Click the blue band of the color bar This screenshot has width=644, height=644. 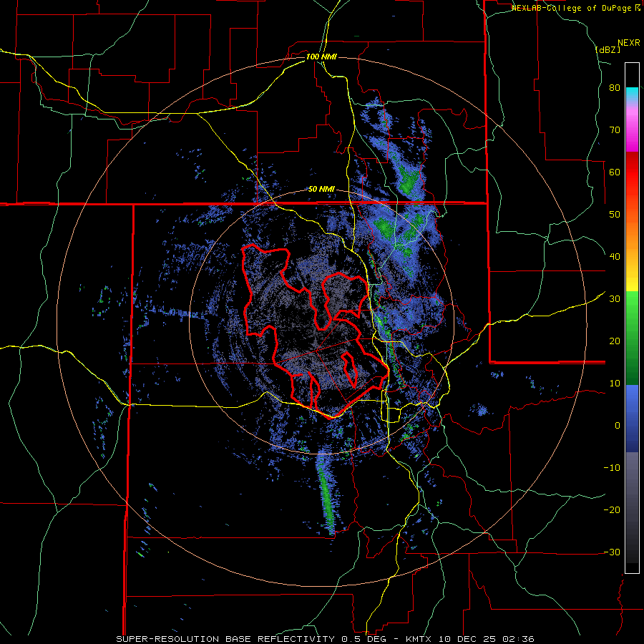[632, 419]
